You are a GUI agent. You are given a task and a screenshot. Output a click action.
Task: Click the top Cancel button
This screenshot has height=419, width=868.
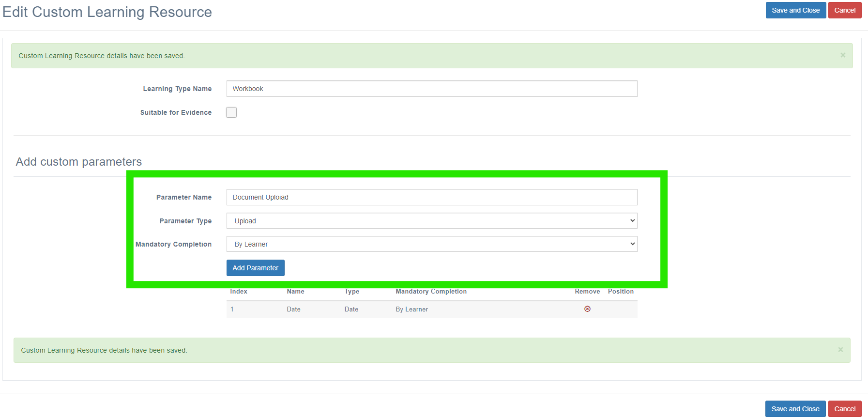click(845, 10)
